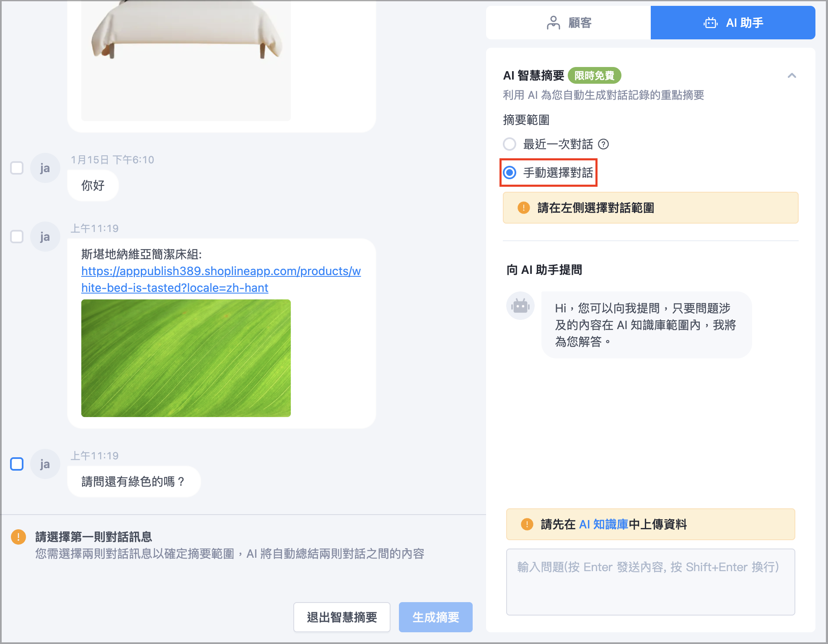Click the 斯堪地納維亞簡潔床組: text
This screenshot has height=644, width=828.
pyautogui.click(x=142, y=254)
